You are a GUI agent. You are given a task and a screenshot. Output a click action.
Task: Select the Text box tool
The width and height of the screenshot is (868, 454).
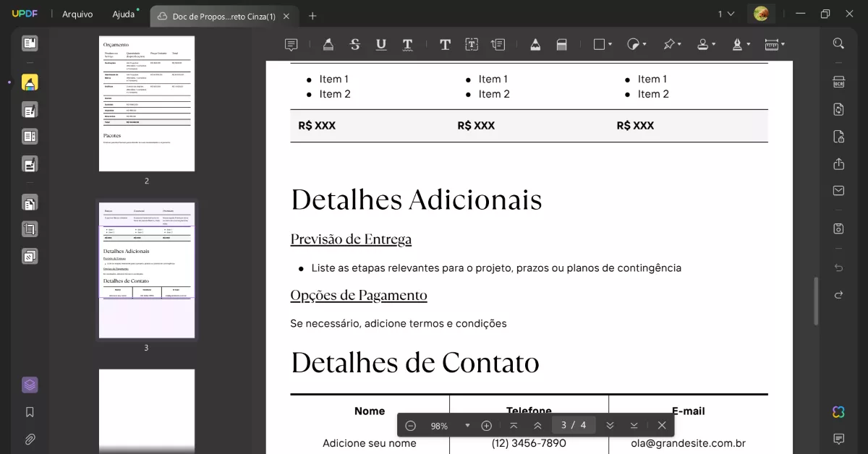pos(471,44)
